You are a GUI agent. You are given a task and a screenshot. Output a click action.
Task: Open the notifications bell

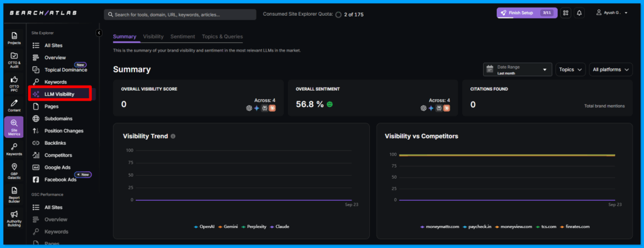pos(579,13)
